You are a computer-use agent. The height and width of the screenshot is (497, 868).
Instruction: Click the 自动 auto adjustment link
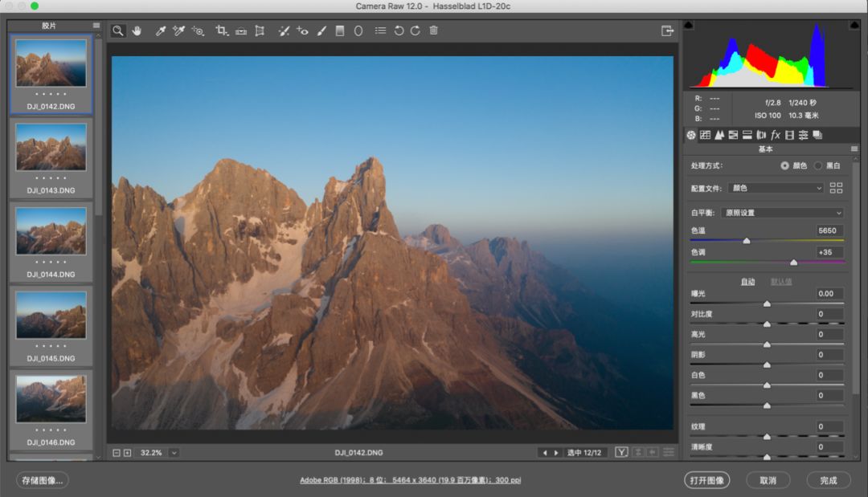point(748,282)
